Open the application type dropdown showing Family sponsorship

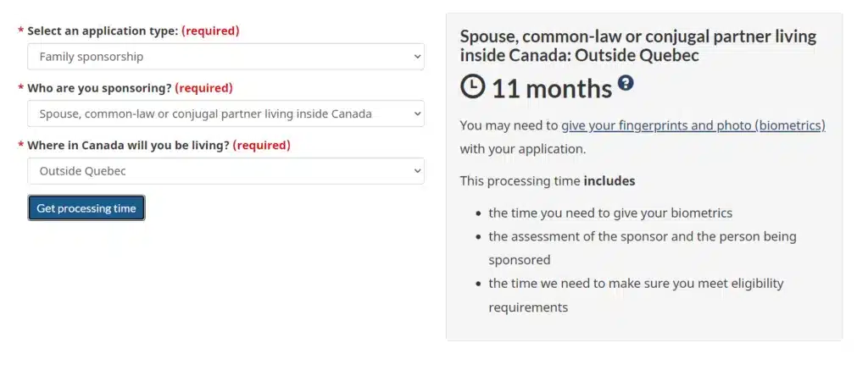click(225, 57)
